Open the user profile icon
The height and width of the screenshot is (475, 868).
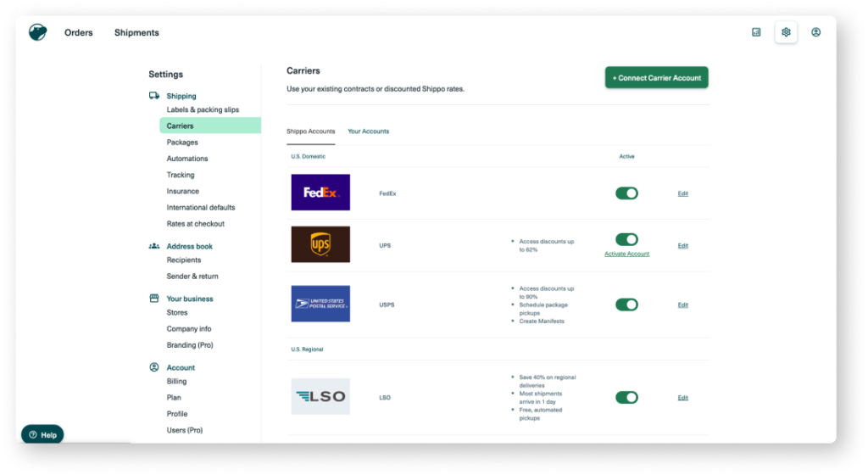coord(815,32)
